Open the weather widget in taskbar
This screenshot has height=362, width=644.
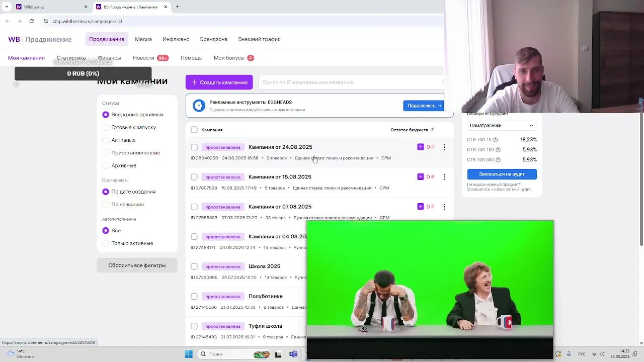20,354
